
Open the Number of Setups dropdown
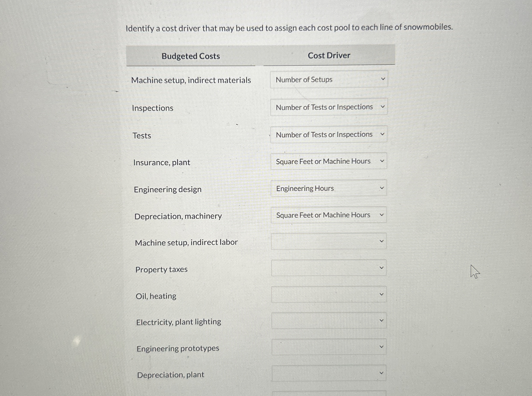[x=329, y=79]
